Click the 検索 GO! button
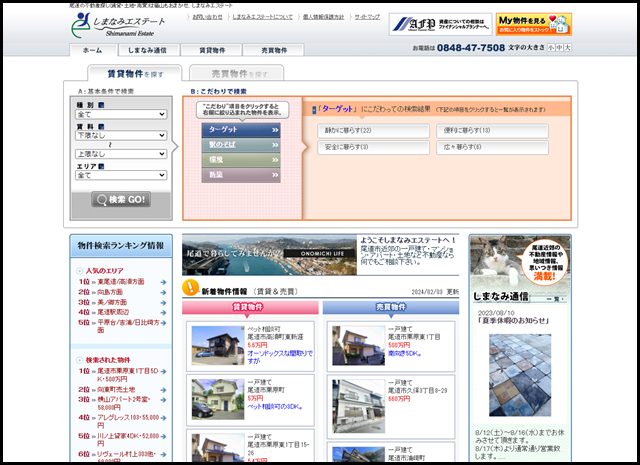Image resolution: width=640 pixels, height=465 pixels. pyautogui.click(x=121, y=200)
